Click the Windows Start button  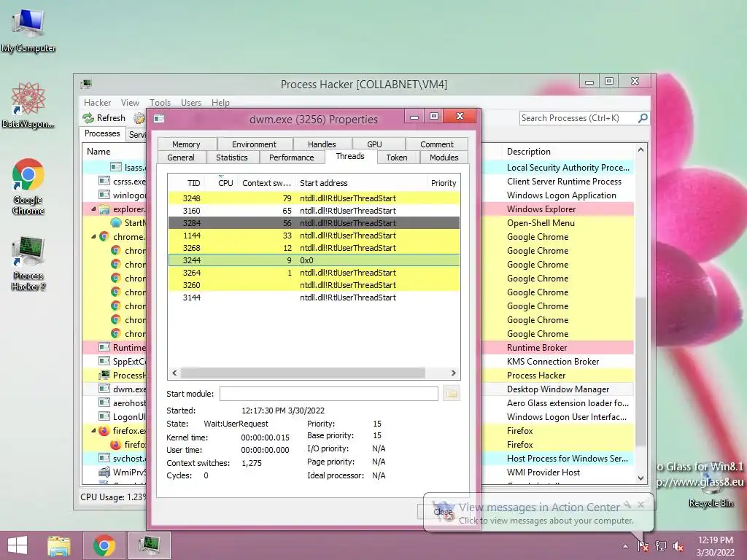coord(18,545)
